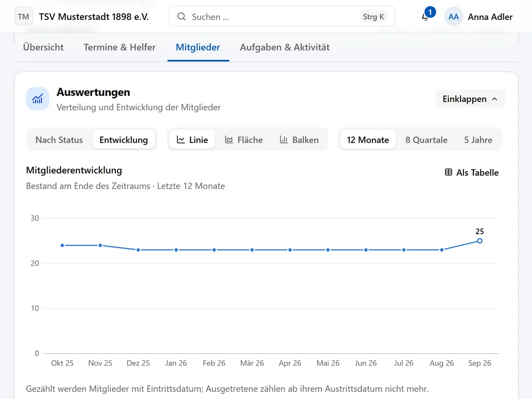
Task: Choose the Balken chart type
Action: (299, 140)
